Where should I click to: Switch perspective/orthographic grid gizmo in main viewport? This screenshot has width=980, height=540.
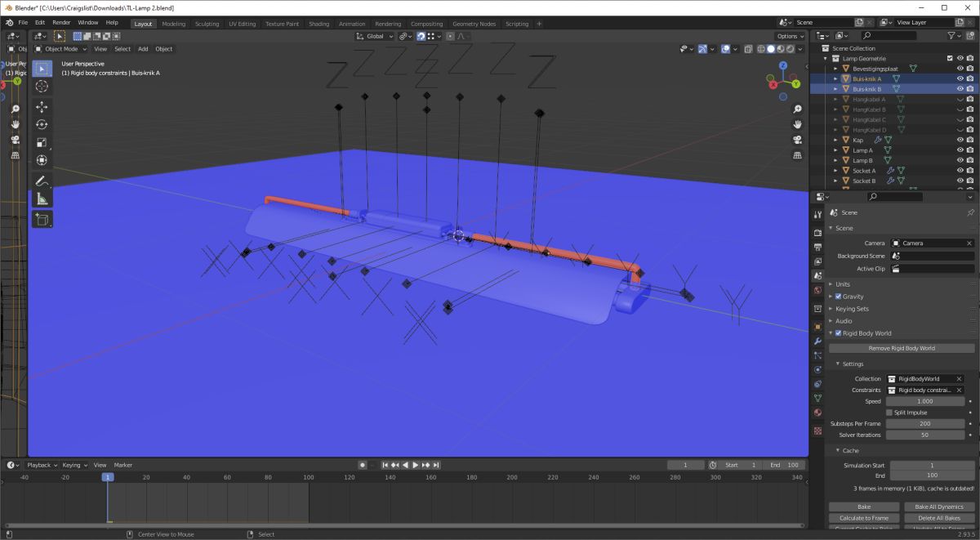(x=798, y=155)
